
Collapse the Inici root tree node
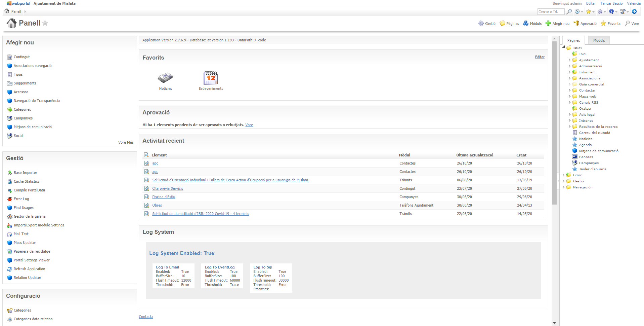pos(564,47)
